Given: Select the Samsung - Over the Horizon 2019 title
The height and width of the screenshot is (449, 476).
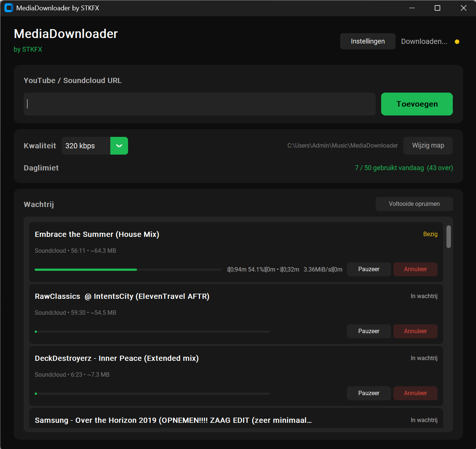Looking at the screenshot, I should point(173,420).
